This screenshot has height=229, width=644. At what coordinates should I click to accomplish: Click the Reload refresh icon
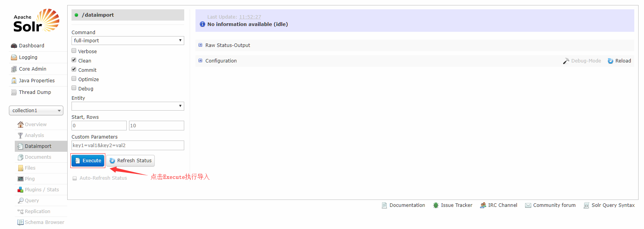tap(611, 61)
